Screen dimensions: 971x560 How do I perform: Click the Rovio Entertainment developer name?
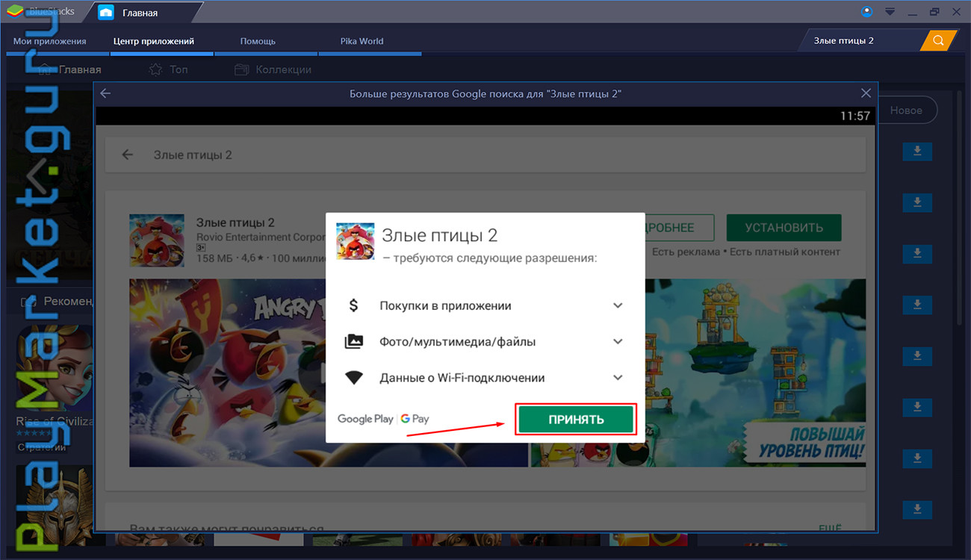261,237
